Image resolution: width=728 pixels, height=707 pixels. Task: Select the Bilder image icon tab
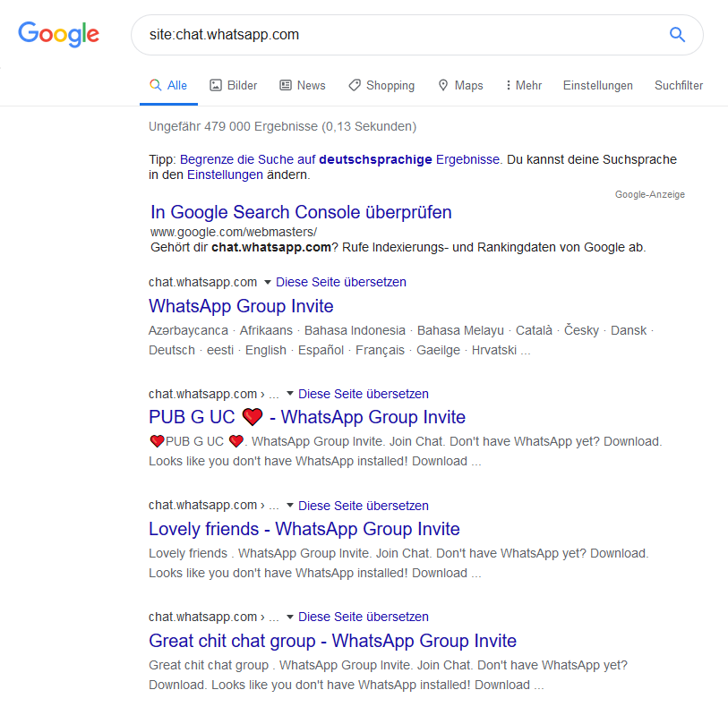(216, 85)
